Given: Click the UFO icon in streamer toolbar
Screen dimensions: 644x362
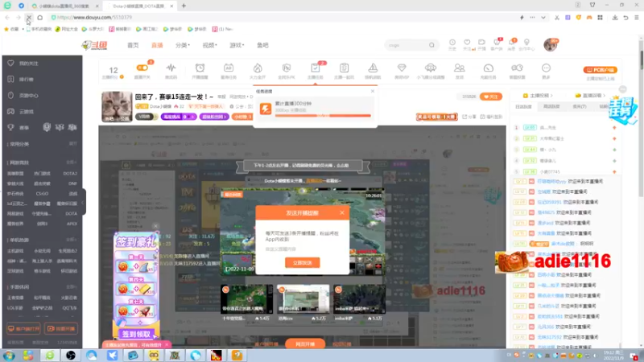Looking at the screenshot, I should 431,68.
